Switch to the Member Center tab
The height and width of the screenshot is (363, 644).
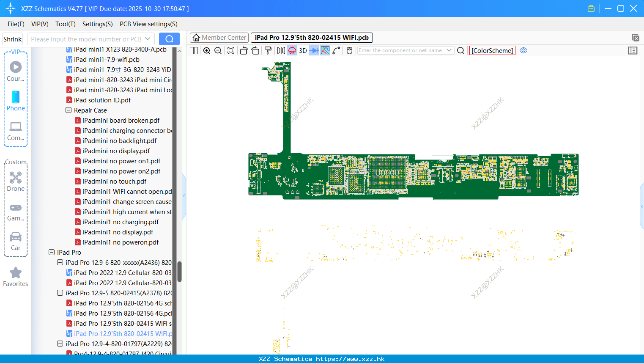tap(219, 38)
